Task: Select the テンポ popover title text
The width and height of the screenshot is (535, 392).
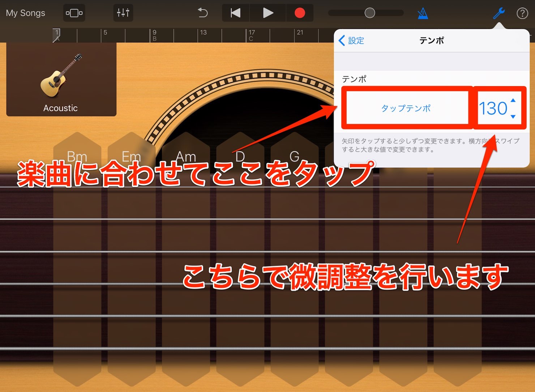Action: (x=432, y=41)
